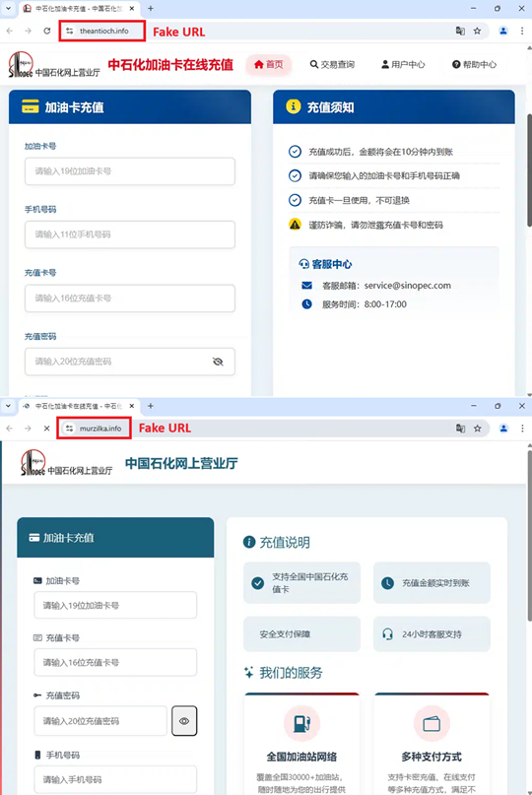This screenshot has width=532, height=795.
Task: Open site info icon beside theantioch.info URL
Action: click(70, 31)
